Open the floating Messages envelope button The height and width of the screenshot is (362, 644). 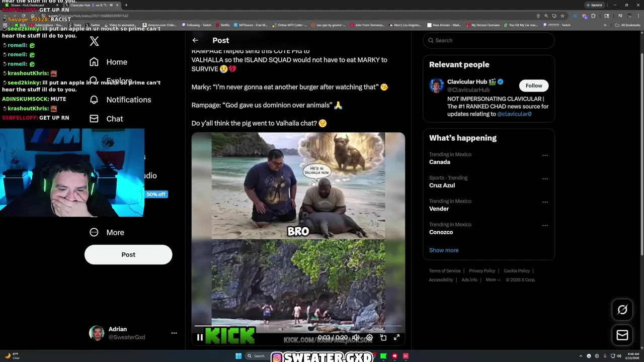(622, 335)
